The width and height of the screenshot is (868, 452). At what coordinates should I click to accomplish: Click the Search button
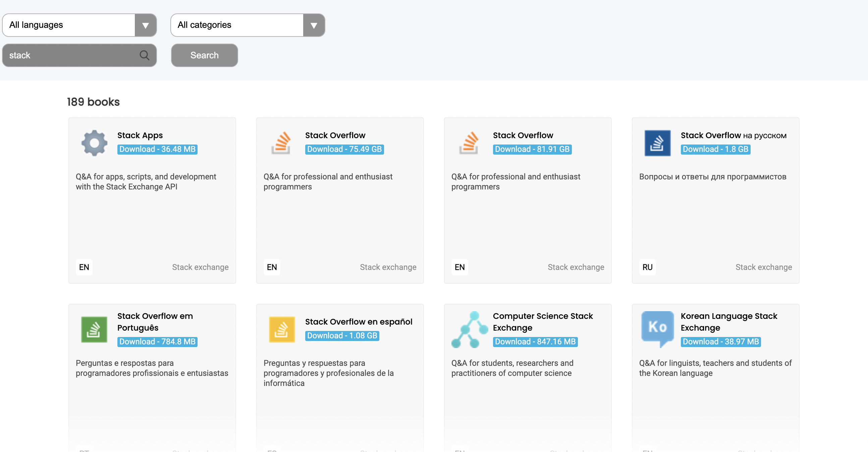(x=205, y=55)
